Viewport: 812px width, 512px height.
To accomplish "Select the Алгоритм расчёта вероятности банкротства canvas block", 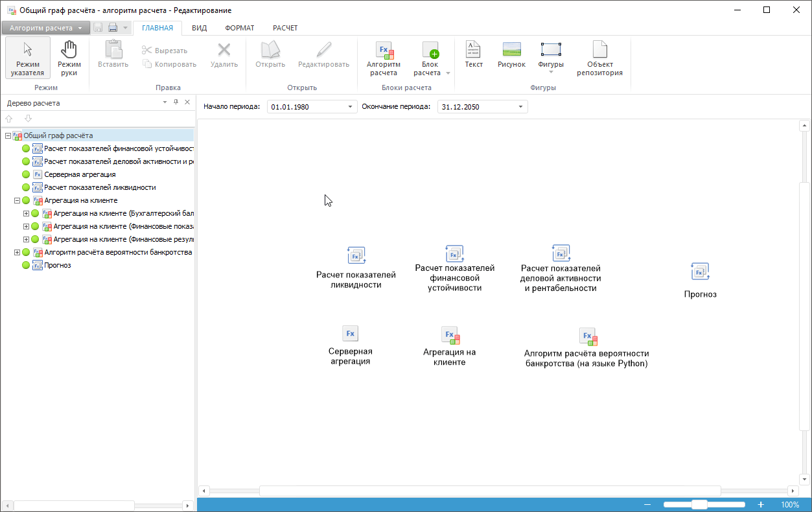I will 586,348.
